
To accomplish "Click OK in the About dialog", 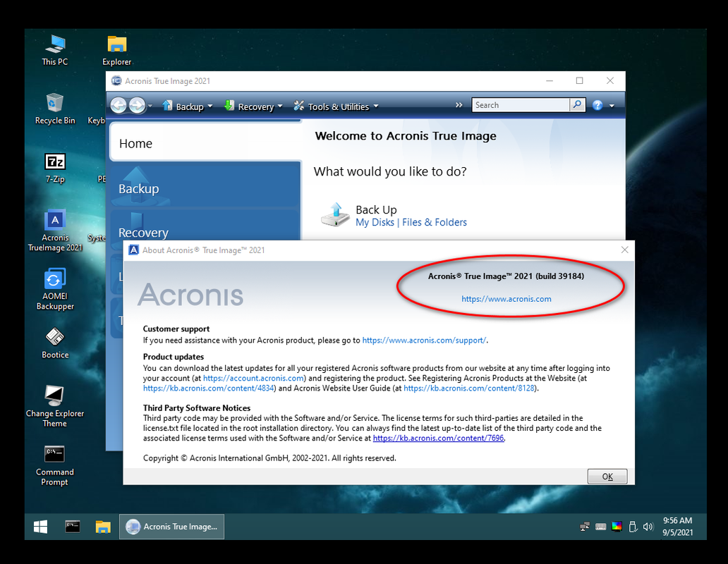I will coord(607,477).
